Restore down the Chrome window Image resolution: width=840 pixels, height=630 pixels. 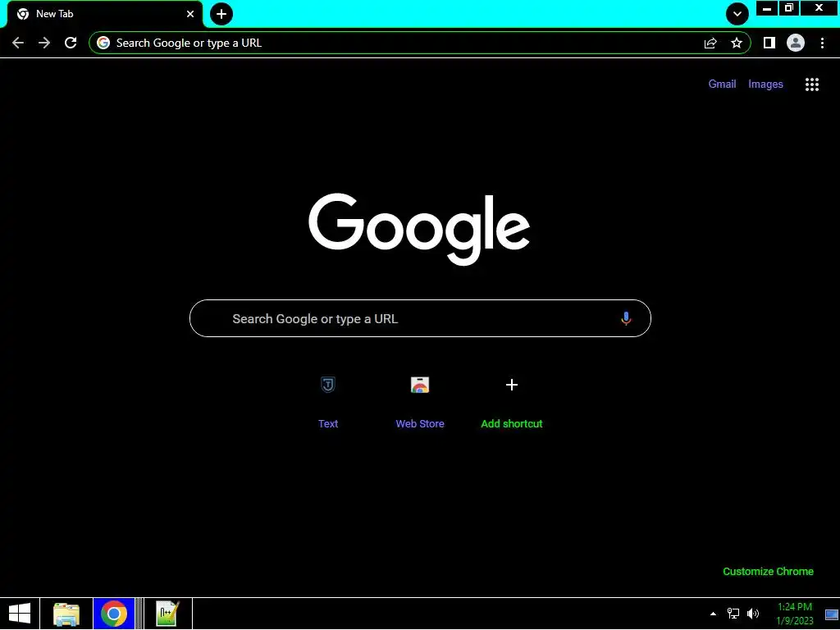[x=789, y=8]
